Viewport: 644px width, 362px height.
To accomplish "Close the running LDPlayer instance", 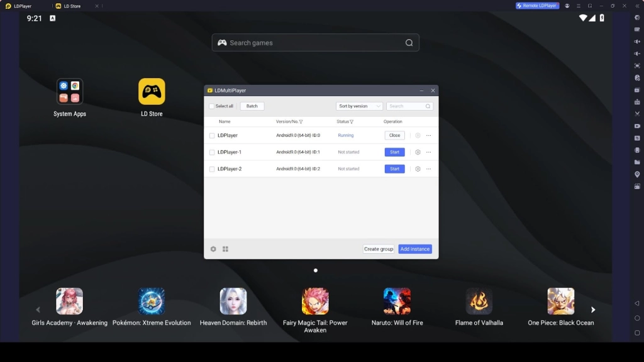I will click(x=395, y=136).
